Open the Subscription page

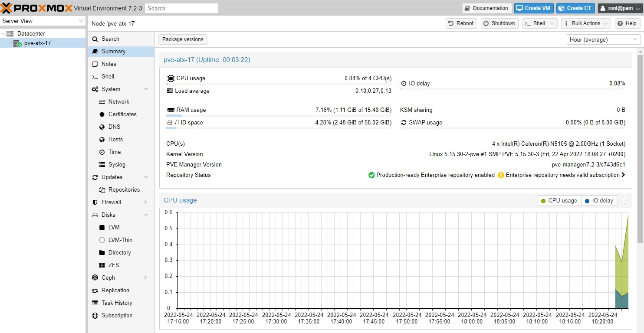pos(121,315)
